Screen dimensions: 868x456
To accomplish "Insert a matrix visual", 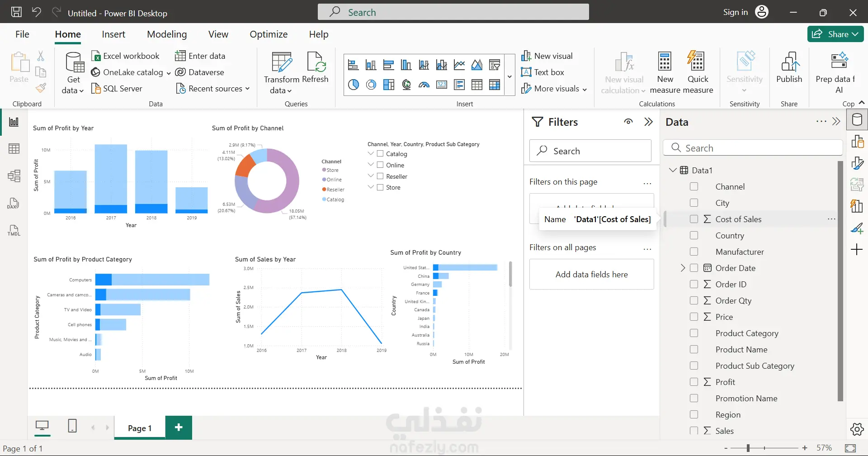I will (495, 85).
